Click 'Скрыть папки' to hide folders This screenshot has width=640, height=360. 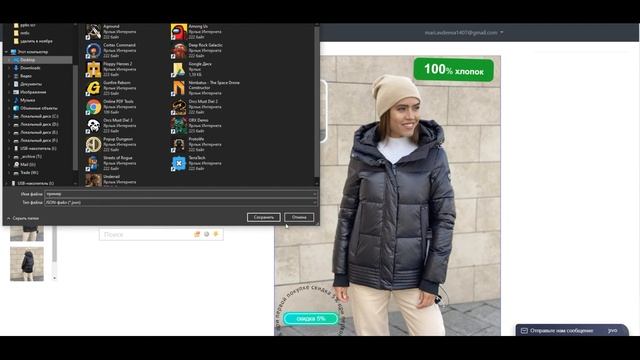coord(22,218)
